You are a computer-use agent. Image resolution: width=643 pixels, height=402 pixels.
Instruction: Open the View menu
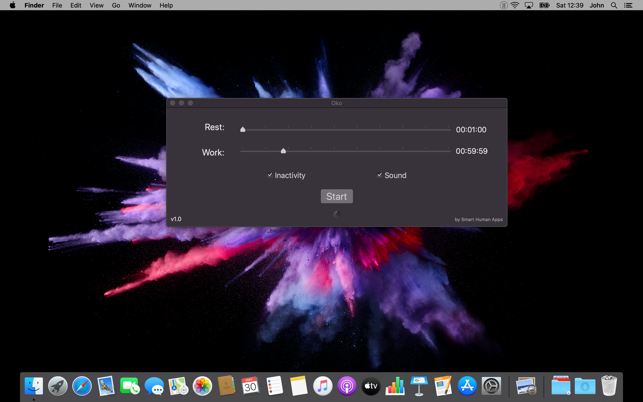point(96,5)
